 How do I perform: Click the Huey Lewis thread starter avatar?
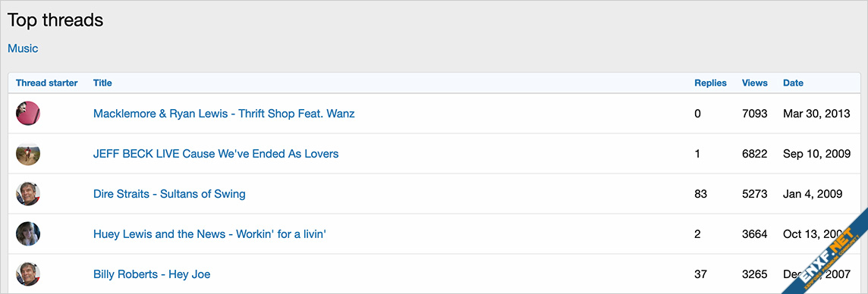[x=27, y=234]
